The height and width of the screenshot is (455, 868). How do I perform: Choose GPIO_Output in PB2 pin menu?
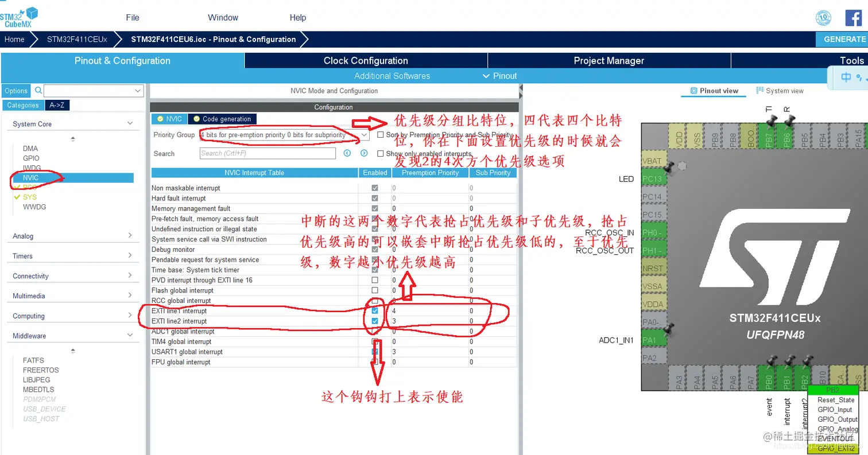837,419
